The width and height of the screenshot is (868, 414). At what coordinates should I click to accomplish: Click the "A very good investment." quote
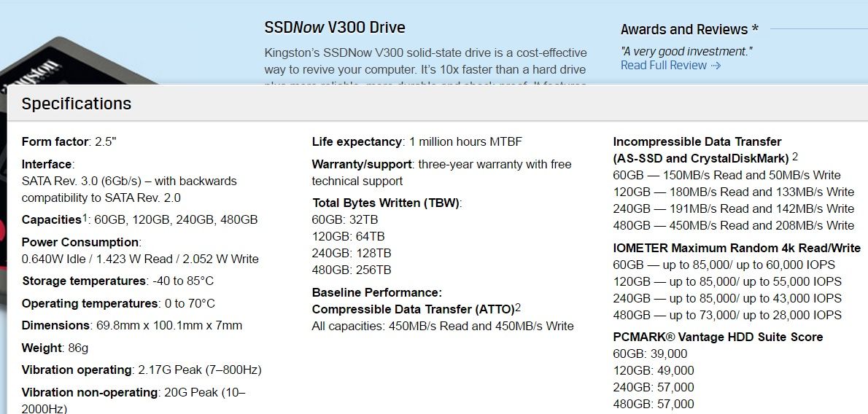686,52
